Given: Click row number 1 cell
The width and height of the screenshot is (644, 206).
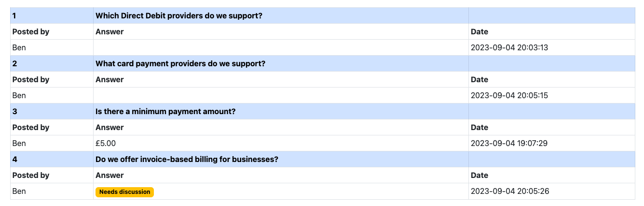Looking at the screenshot, I should [52, 15].
